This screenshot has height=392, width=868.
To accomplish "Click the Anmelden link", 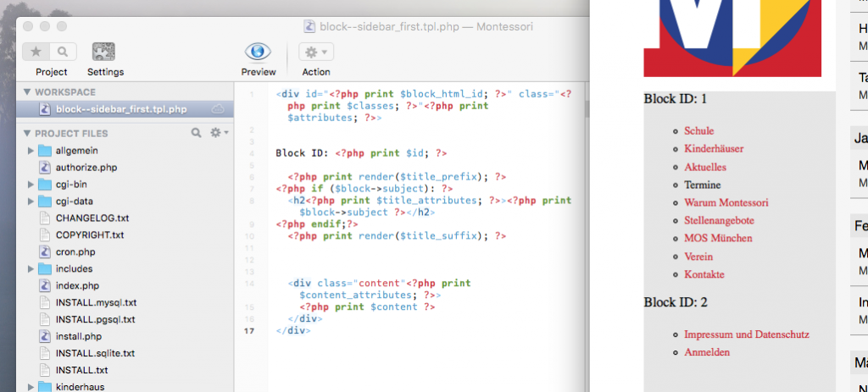I will [706, 352].
